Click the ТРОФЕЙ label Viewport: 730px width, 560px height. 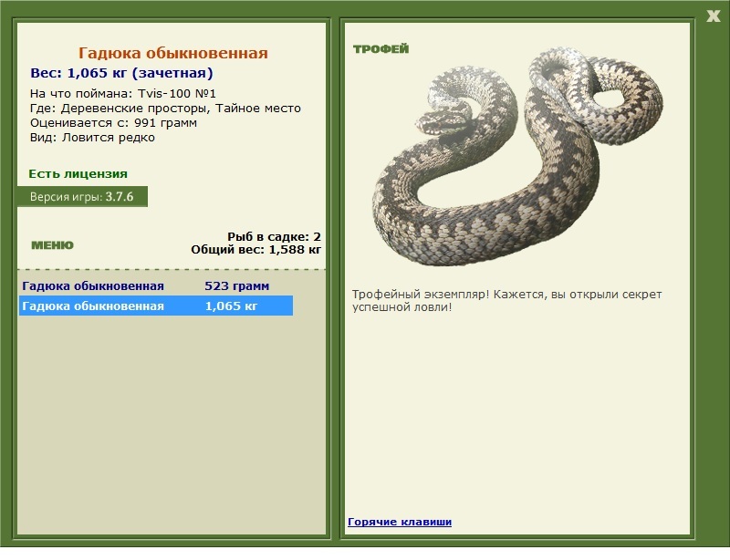tap(381, 49)
